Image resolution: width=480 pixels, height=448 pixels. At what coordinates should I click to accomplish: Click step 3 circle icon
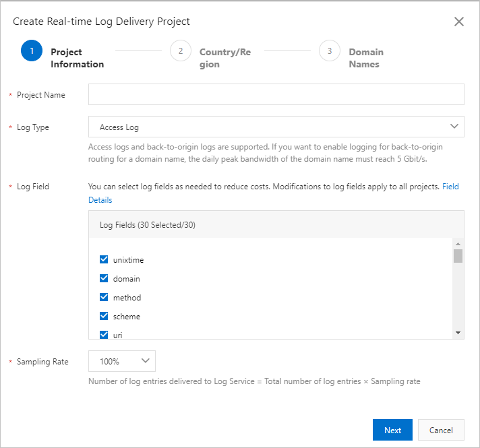click(x=330, y=51)
